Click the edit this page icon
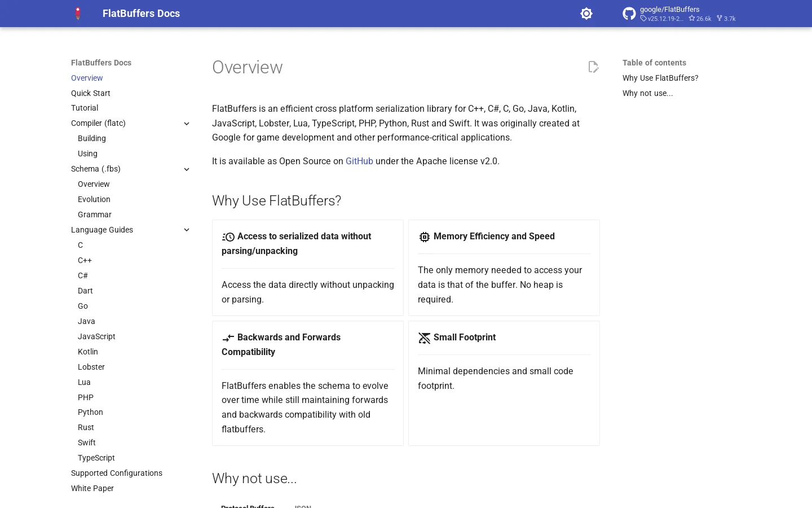 pos(593,67)
